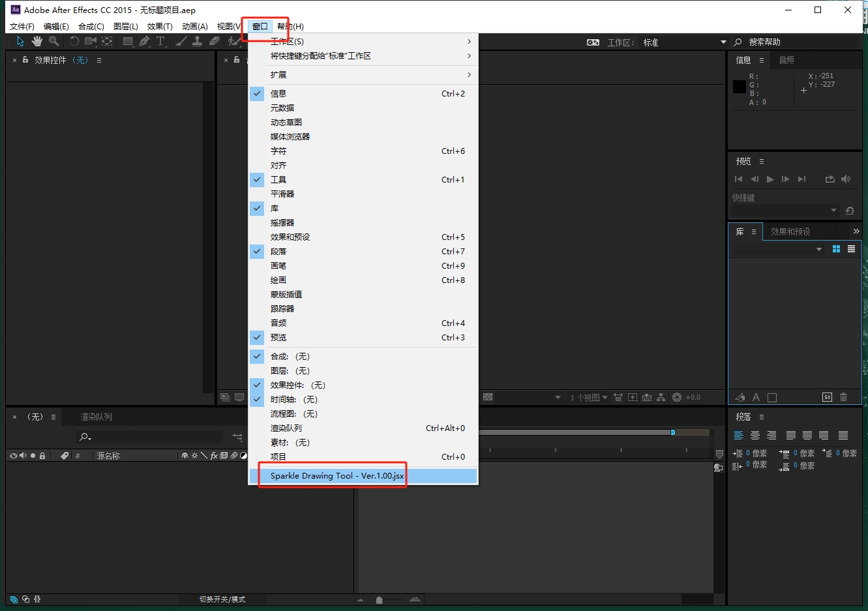Expand 将快捷键分配给"标准"工作区 submenu
The image size is (868, 611).
pyautogui.click(x=363, y=55)
